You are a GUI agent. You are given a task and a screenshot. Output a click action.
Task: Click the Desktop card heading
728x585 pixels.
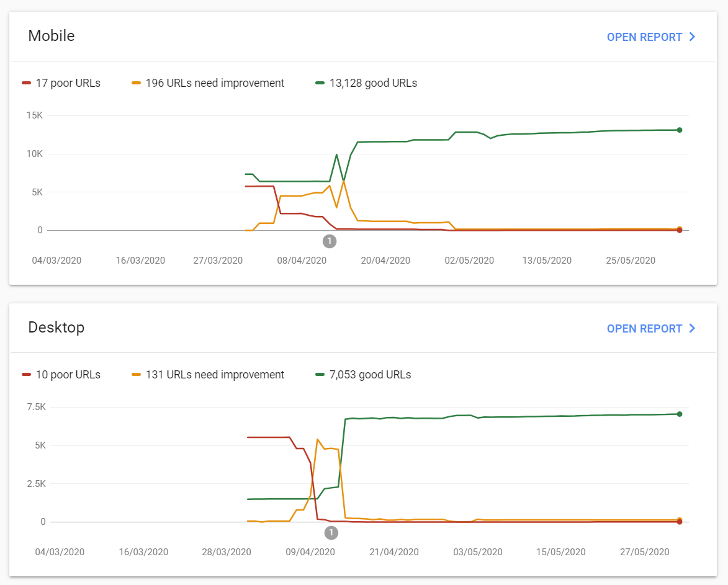click(56, 327)
